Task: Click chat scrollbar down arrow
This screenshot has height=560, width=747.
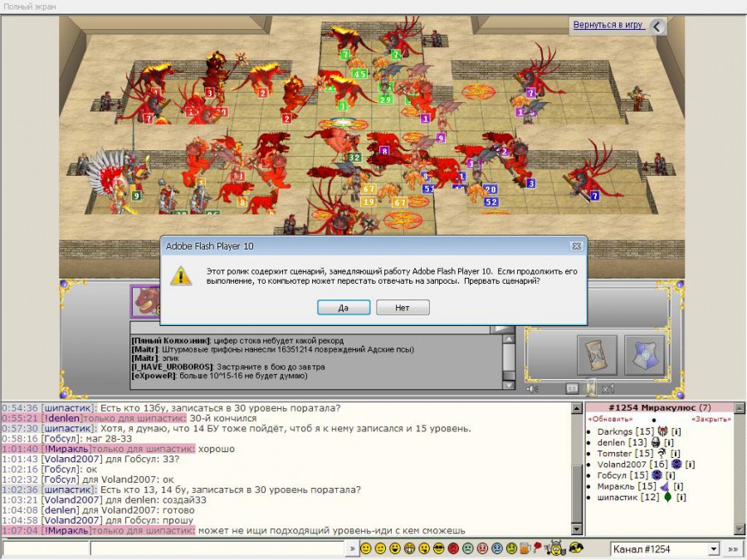Action: (x=577, y=529)
